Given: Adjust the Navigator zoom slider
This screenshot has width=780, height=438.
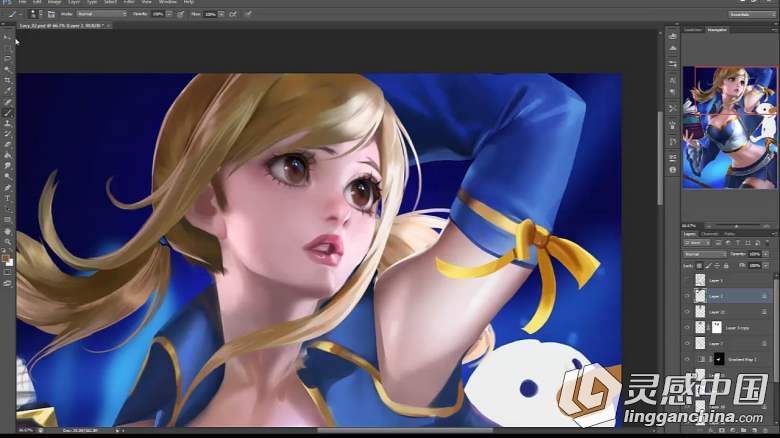Looking at the screenshot, I should pos(736,226).
